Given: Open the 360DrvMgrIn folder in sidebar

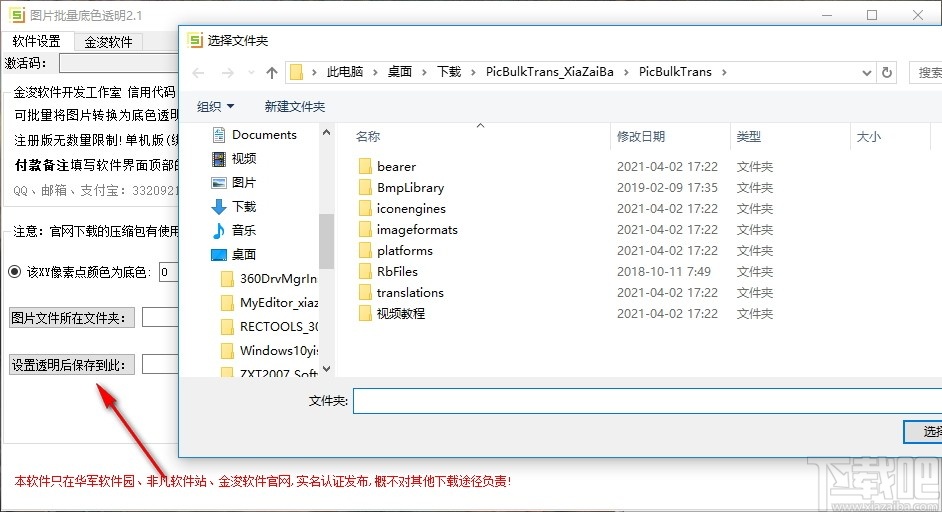Looking at the screenshot, I should pyautogui.click(x=270, y=278).
